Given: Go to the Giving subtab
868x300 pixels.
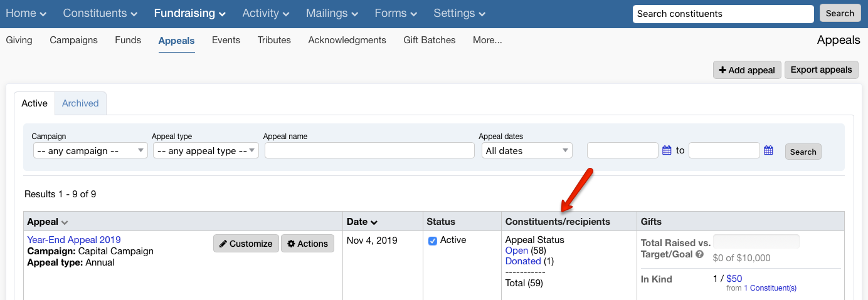Looking at the screenshot, I should point(19,40).
